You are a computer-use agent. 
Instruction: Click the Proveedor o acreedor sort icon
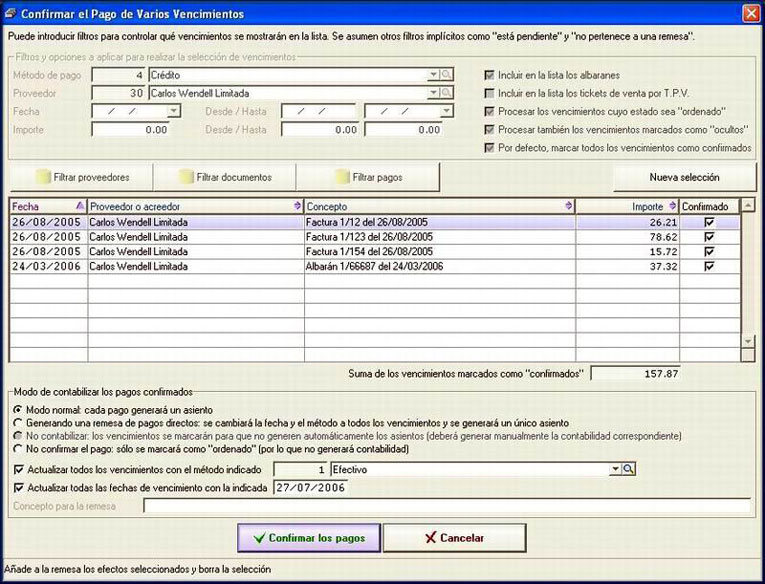pyautogui.click(x=297, y=206)
